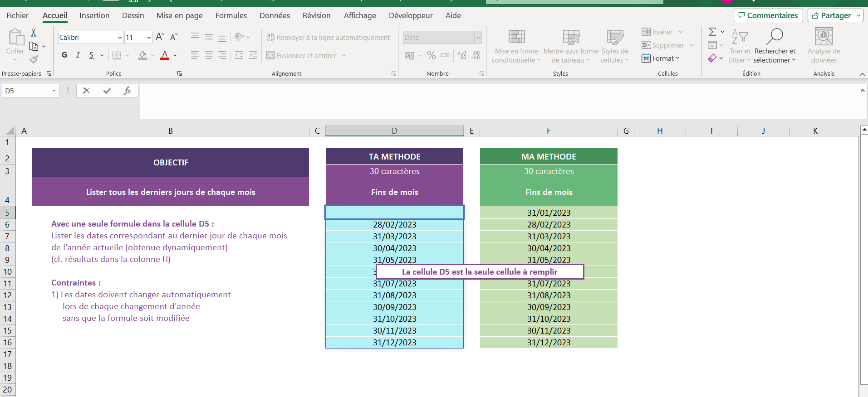
Task: Click Supprimer cells button
Action: click(x=663, y=45)
